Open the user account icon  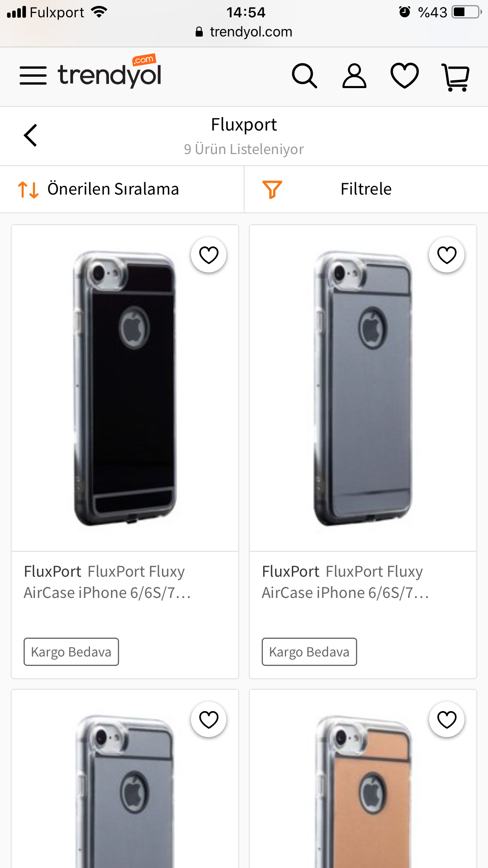354,75
